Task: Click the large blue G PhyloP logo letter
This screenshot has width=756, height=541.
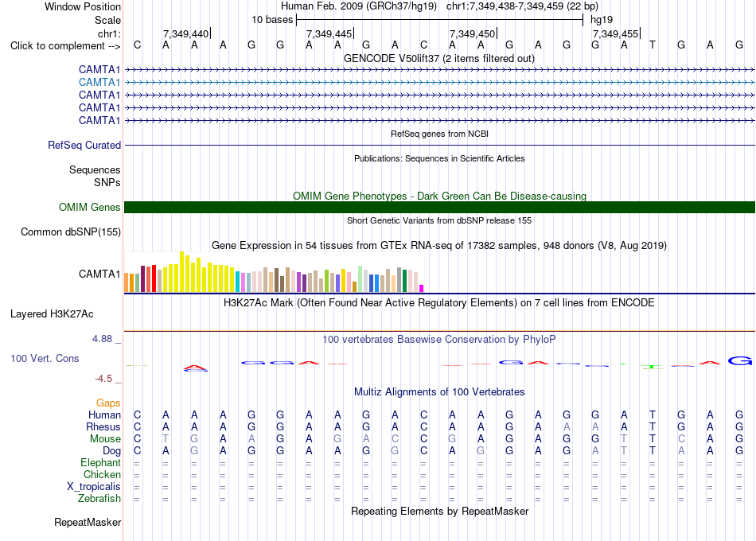Action: click(x=739, y=360)
